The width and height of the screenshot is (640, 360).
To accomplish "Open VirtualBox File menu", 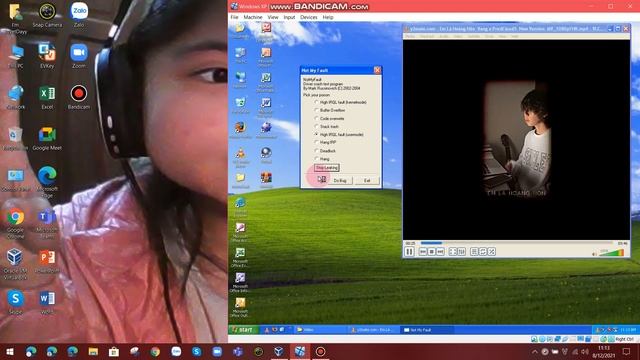I will 234,17.
